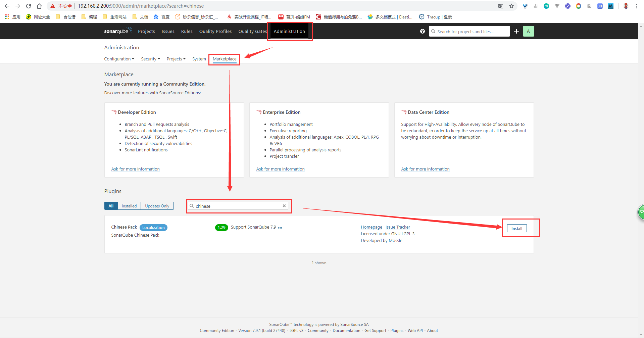Open Administration in the top navigation
This screenshot has height=338, width=644.
coord(289,31)
